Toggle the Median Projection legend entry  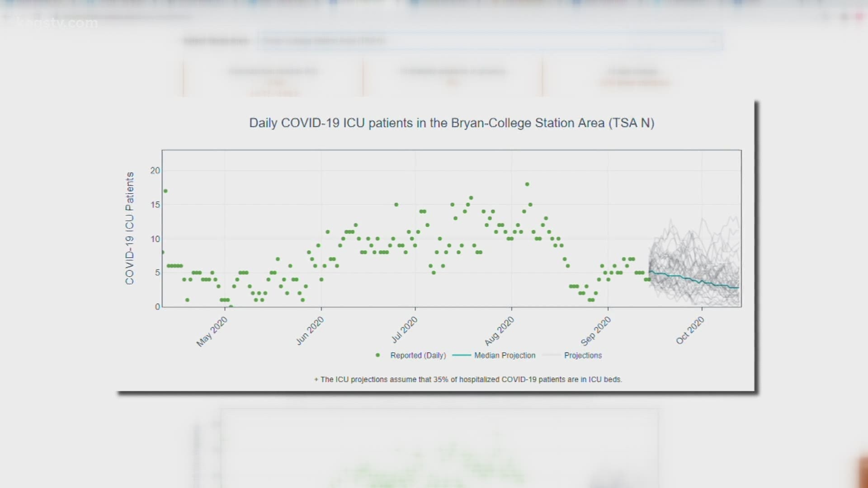(505, 356)
